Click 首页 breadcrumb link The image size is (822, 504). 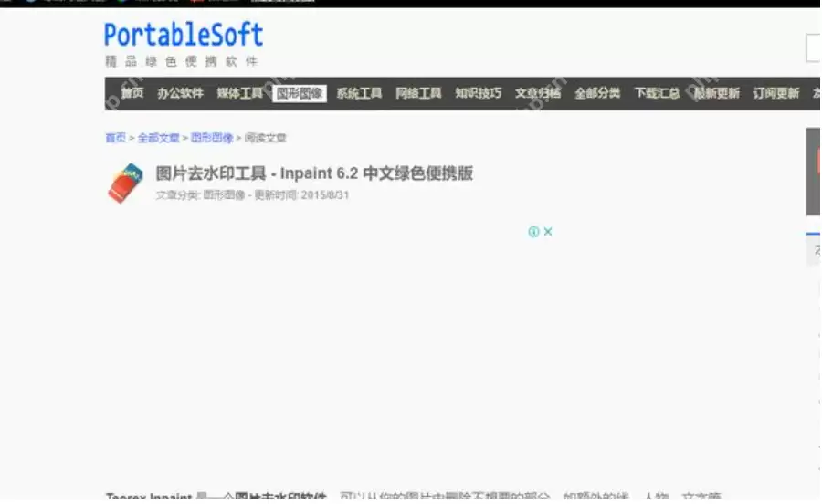115,138
